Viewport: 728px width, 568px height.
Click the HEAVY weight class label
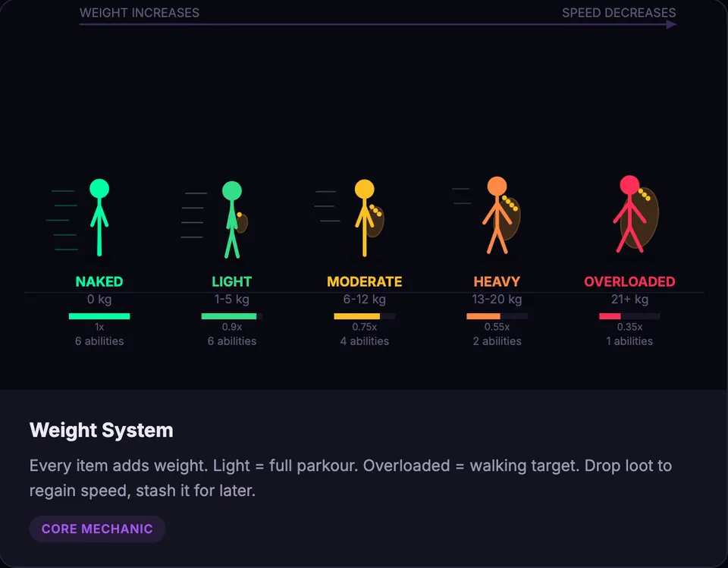(x=497, y=281)
